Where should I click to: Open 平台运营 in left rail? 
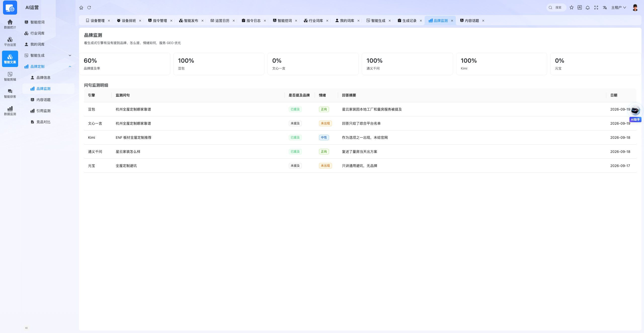tap(10, 42)
